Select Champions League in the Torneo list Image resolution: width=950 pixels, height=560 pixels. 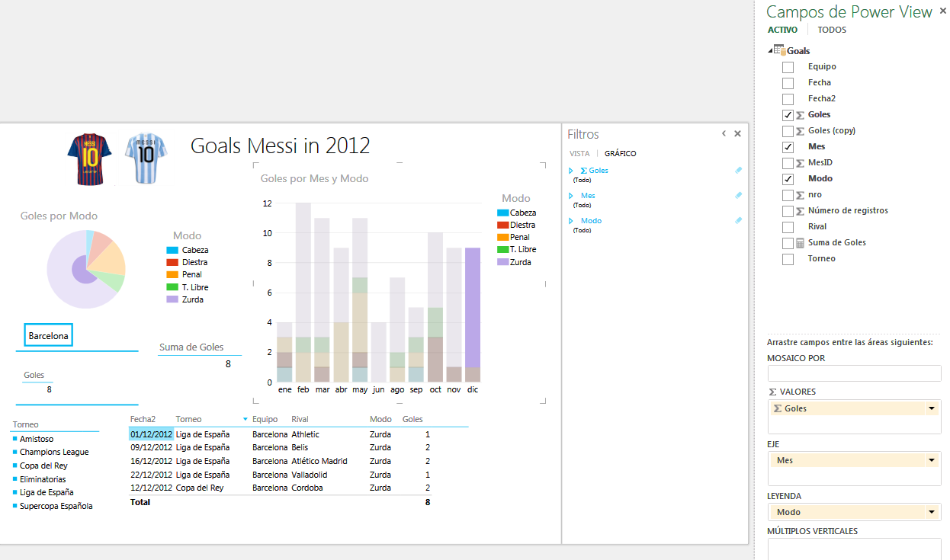coord(55,451)
